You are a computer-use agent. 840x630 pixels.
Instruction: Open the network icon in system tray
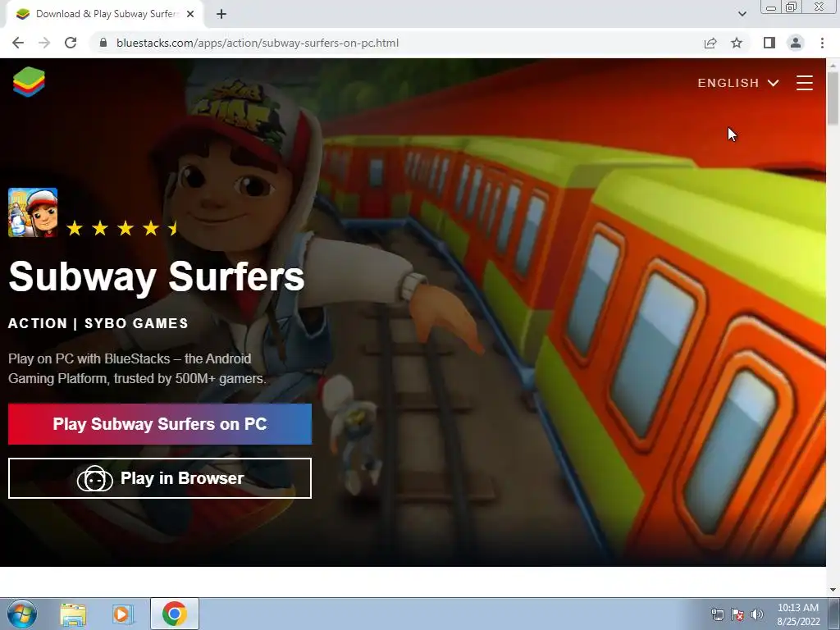(717, 614)
